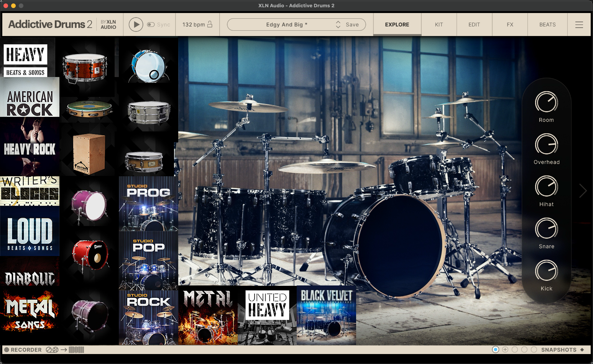Viewport: 593px width, 364px height.
Task: Toggle the Sync switch
Action: pos(151,25)
